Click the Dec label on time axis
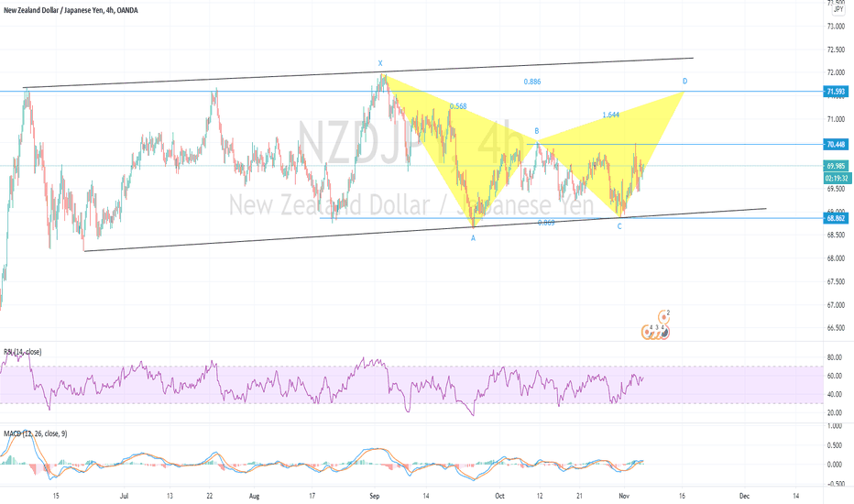This screenshot has width=854, height=504. point(745,496)
